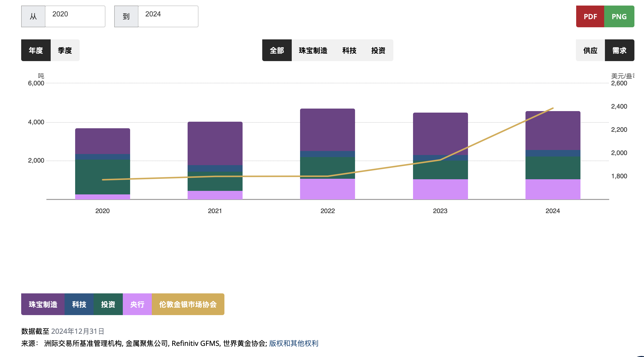Open the 全部 category tab
The height and width of the screenshot is (357, 644).
point(277,50)
